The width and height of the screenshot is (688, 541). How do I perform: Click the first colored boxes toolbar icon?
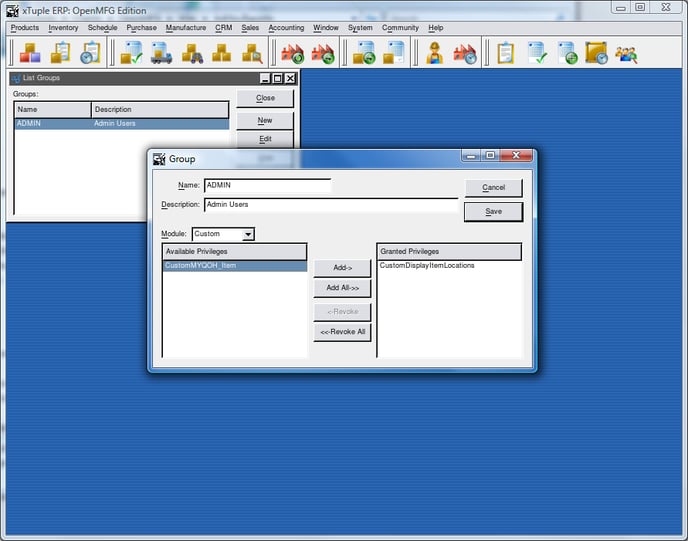(30, 53)
